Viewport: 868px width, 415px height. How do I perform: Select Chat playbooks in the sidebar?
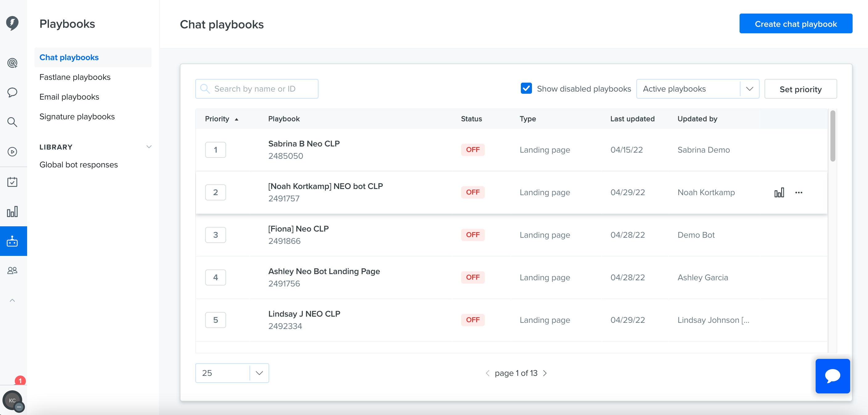click(x=93, y=57)
